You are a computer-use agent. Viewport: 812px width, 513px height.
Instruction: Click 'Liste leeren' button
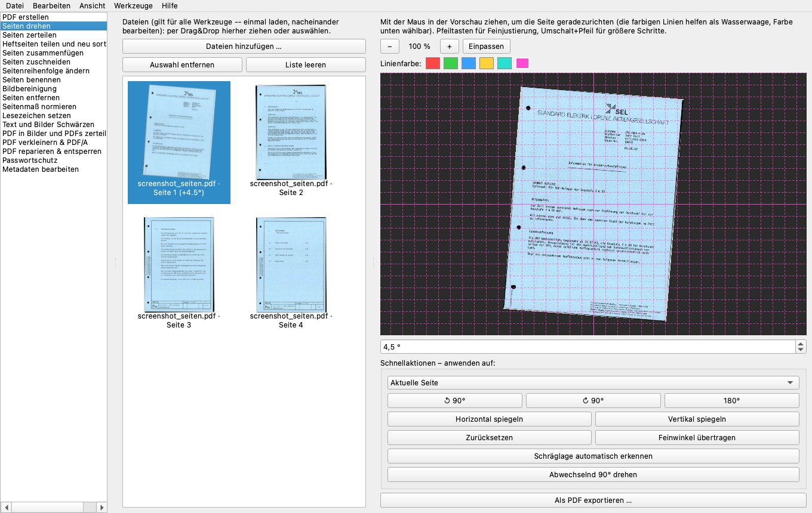tap(306, 65)
